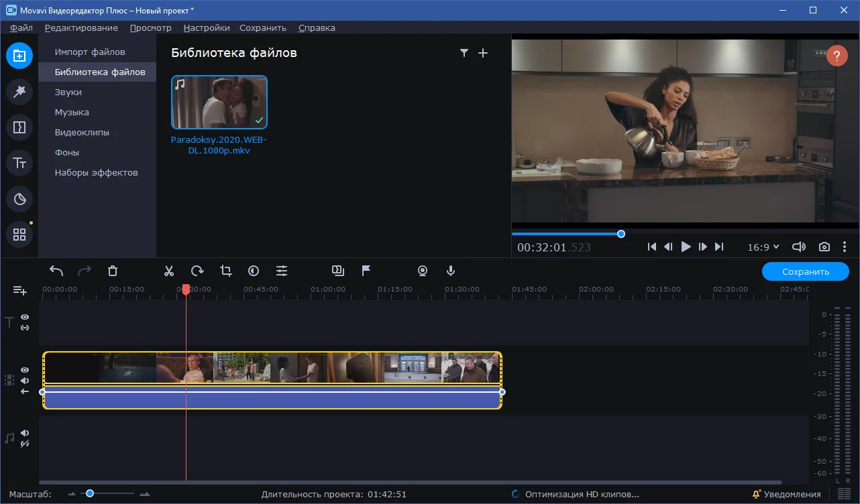Undo the last action
Viewport: 860px width, 504px height.
[x=56, y=271]
